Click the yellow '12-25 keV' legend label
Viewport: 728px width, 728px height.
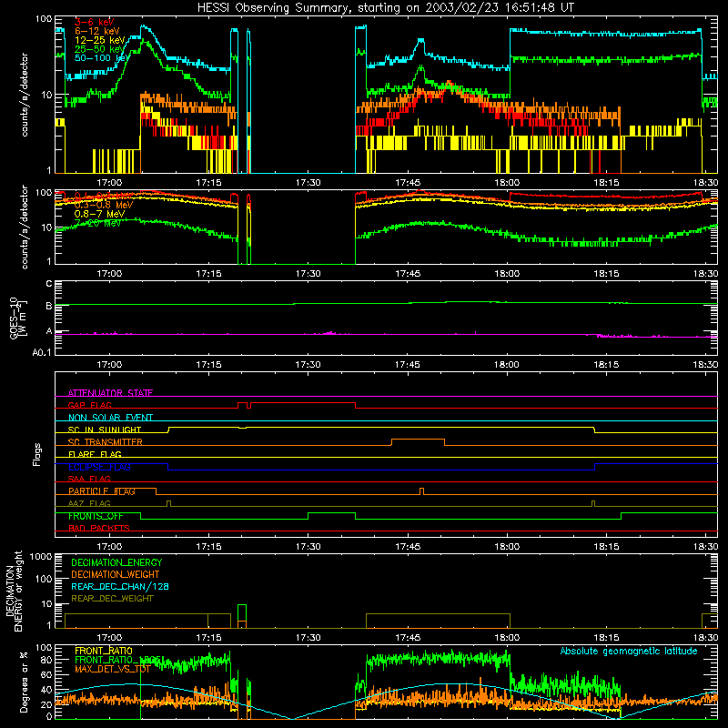click(x=99, y=40)
